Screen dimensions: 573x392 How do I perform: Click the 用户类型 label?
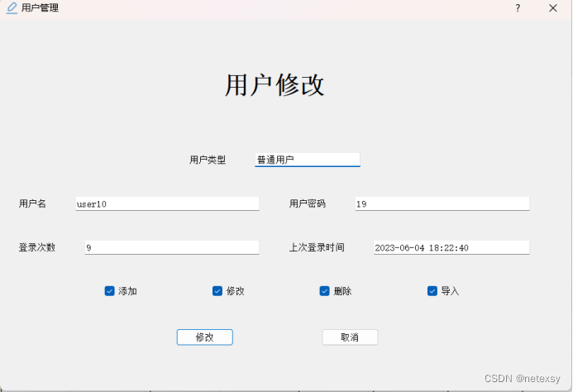(x=208, y=160)
